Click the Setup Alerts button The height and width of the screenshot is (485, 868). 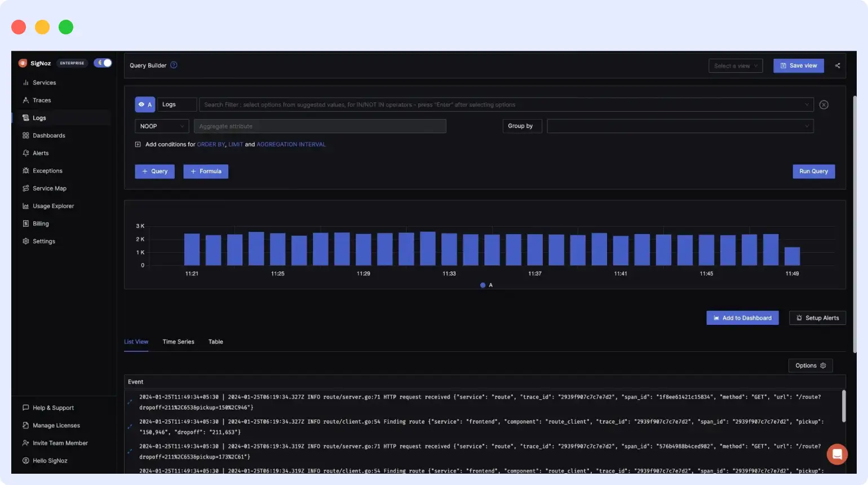click(817, 318)
